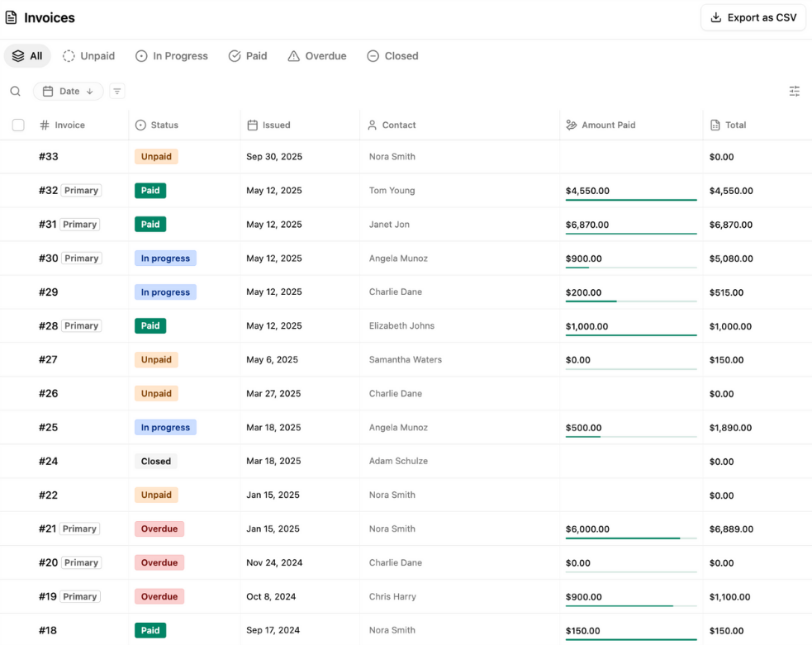Click the Invoices document icon in header
The height and width of the screenshot is (645, 812).
12,17
